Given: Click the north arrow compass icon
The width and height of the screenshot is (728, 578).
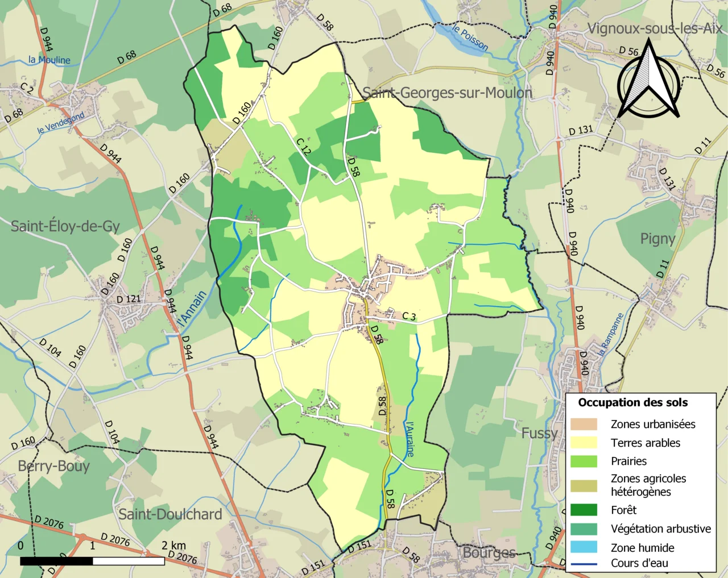Looking at the screenshot, I should pos(648,81).
